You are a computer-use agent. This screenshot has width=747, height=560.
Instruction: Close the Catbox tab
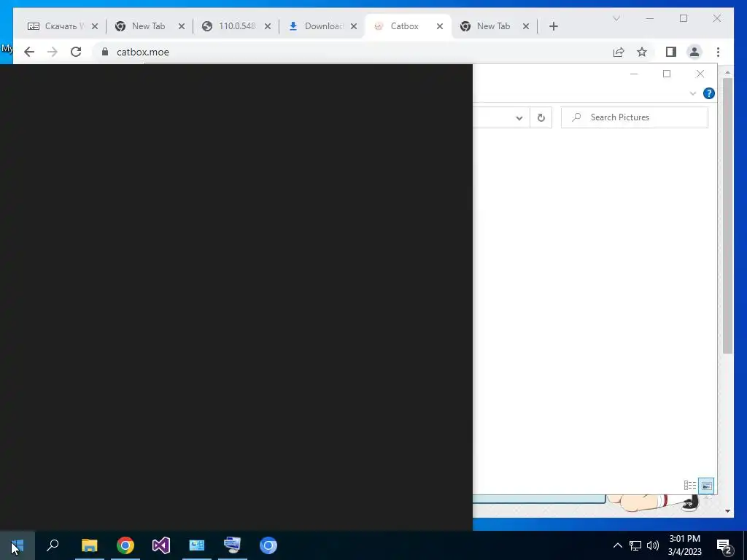(440, 26)
